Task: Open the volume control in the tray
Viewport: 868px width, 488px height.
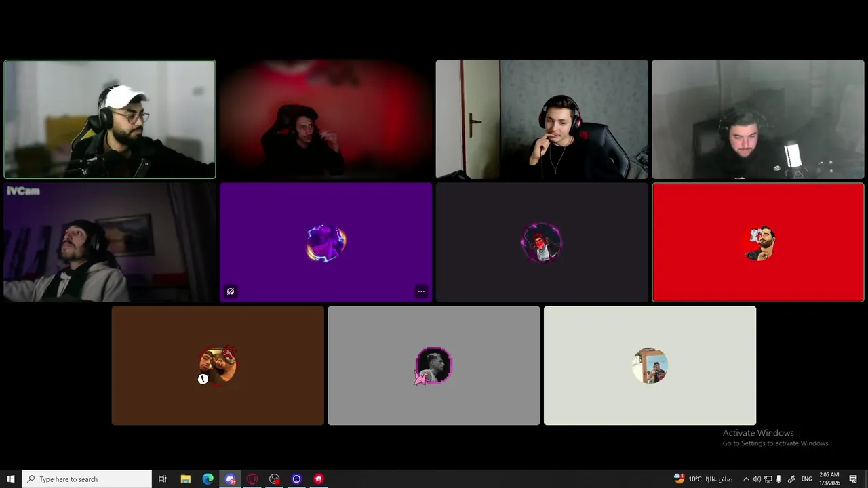Action: (x=757, y=479)
